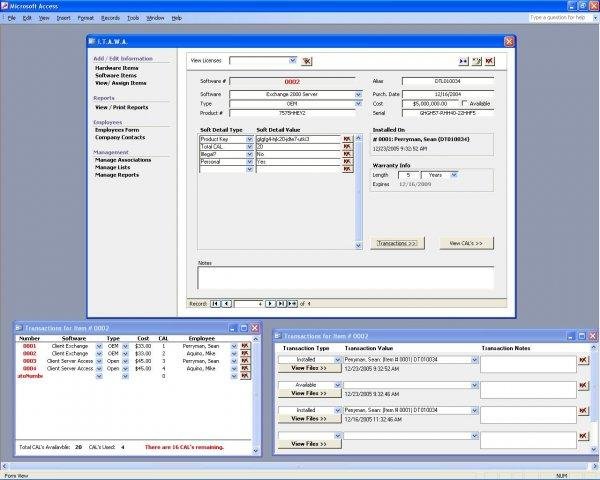Click the Purch. Date field showing 12/16/2004
Screen dimensions: 600x480
point(448,94)
